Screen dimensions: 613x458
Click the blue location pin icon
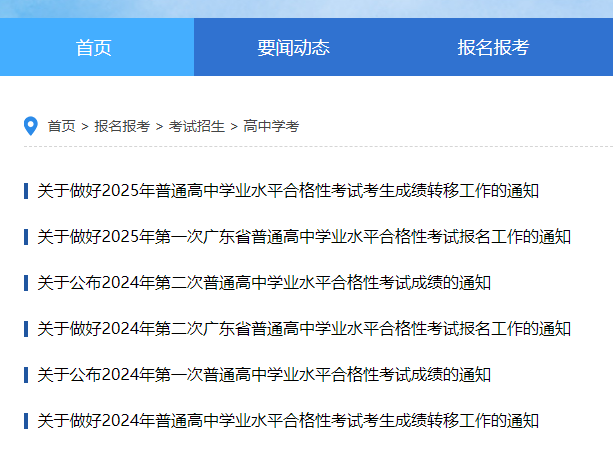click(x=30, y=126)
